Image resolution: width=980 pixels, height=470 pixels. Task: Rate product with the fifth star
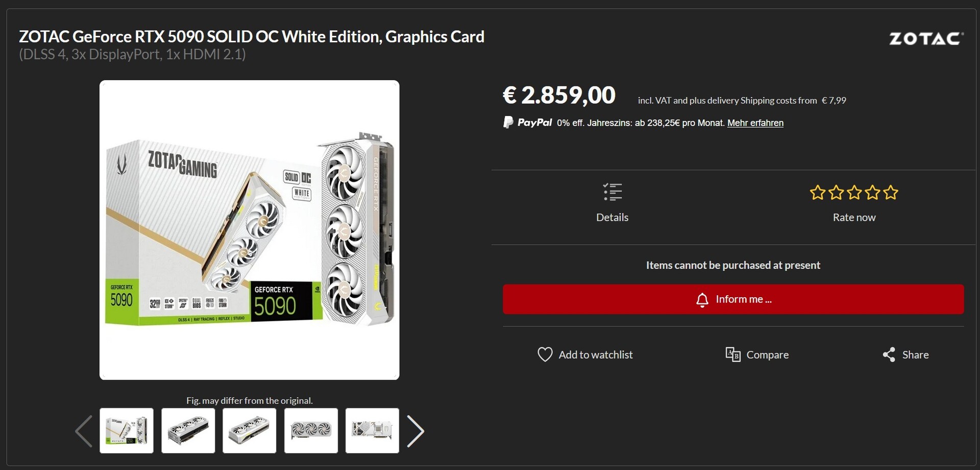pos(891,193)
